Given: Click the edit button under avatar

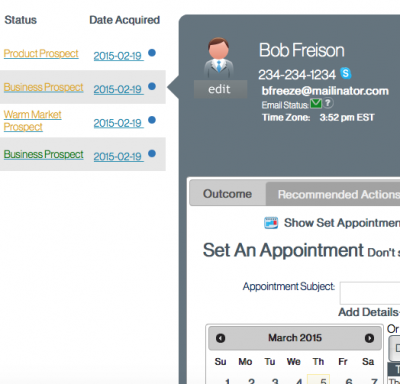Looking at the screenshot, I should (220, 89).
